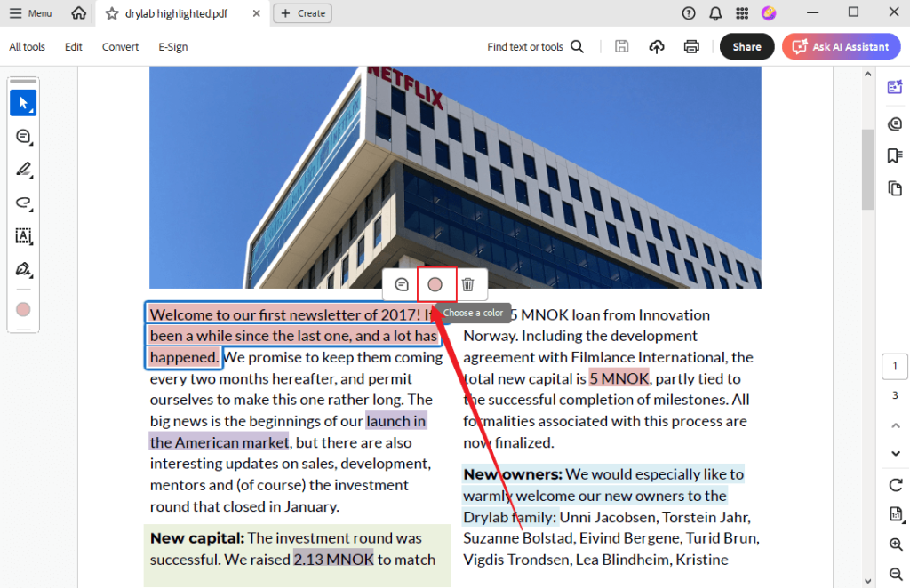Zoom in on the document
The height and width of the screenshot is (588, 910).
click(895, 544)
